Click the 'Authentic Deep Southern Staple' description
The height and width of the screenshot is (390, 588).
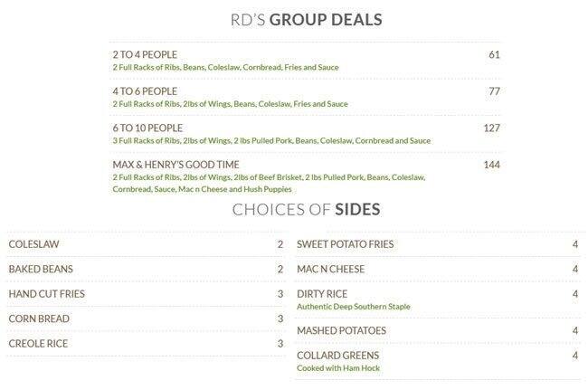point(353,307)
